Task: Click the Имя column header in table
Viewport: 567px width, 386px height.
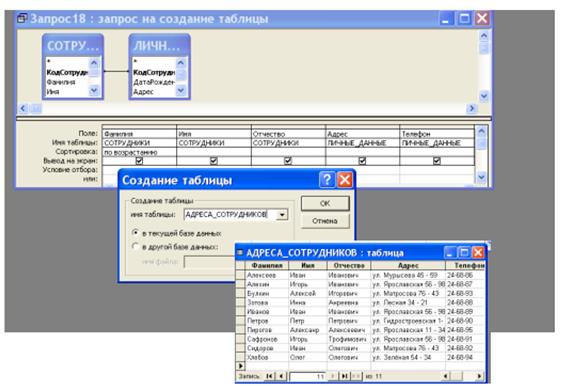Action: coord(308,266)
